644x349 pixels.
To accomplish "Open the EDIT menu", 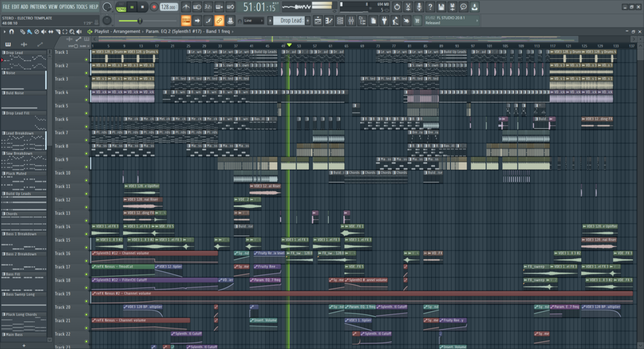I will [15, 7].
